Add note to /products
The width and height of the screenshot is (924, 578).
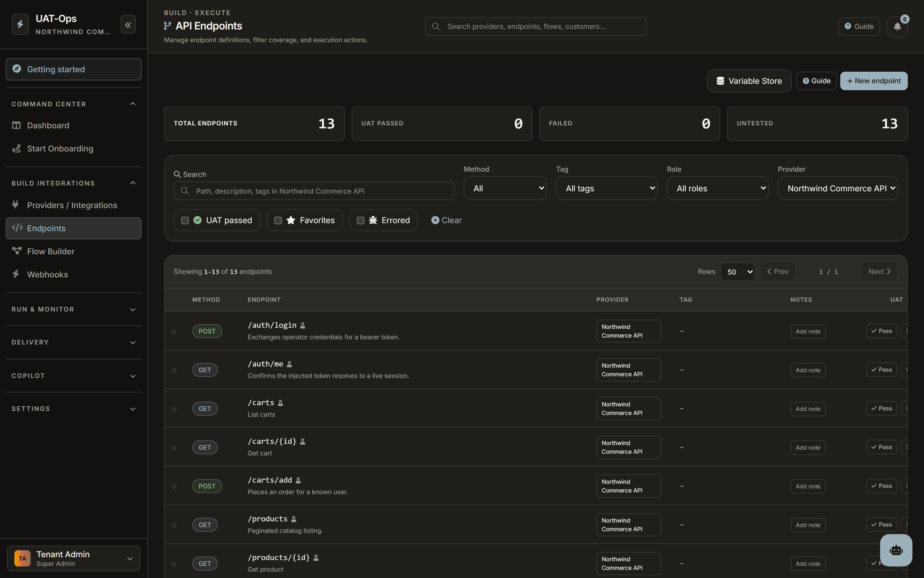pyautogui.click(x=808, y=525)
